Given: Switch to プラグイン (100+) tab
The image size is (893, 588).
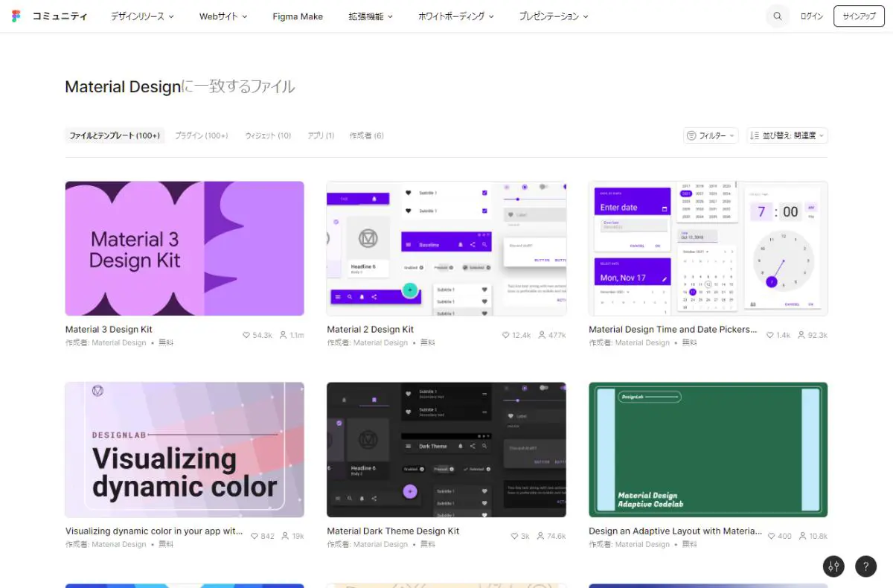Looking at the screenshot, I should click(x=202, y=135).
